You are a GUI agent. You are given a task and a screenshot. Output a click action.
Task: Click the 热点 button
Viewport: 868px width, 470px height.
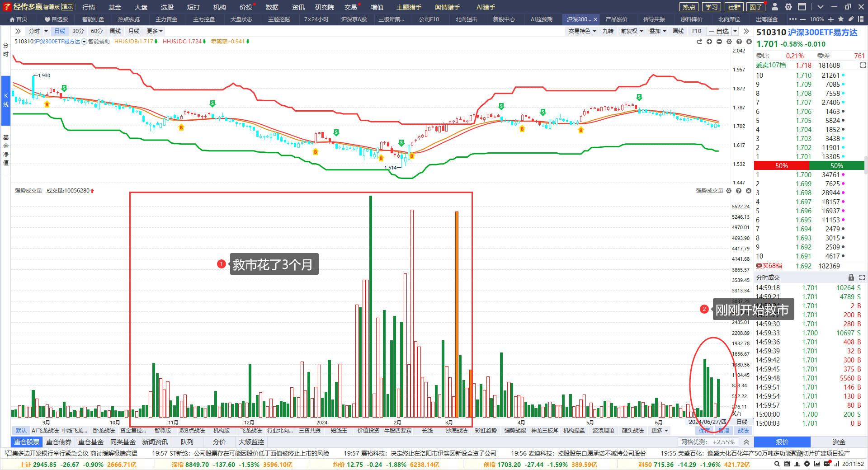(689, 7)
